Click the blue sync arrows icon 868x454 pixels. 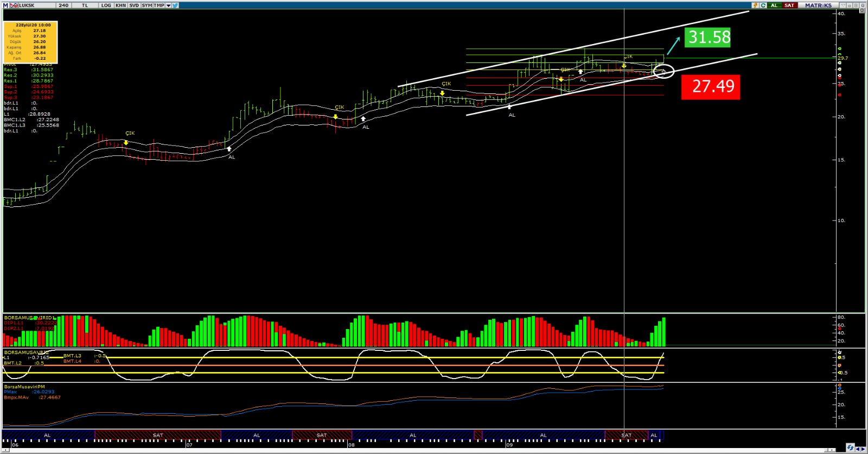point(850,448)
